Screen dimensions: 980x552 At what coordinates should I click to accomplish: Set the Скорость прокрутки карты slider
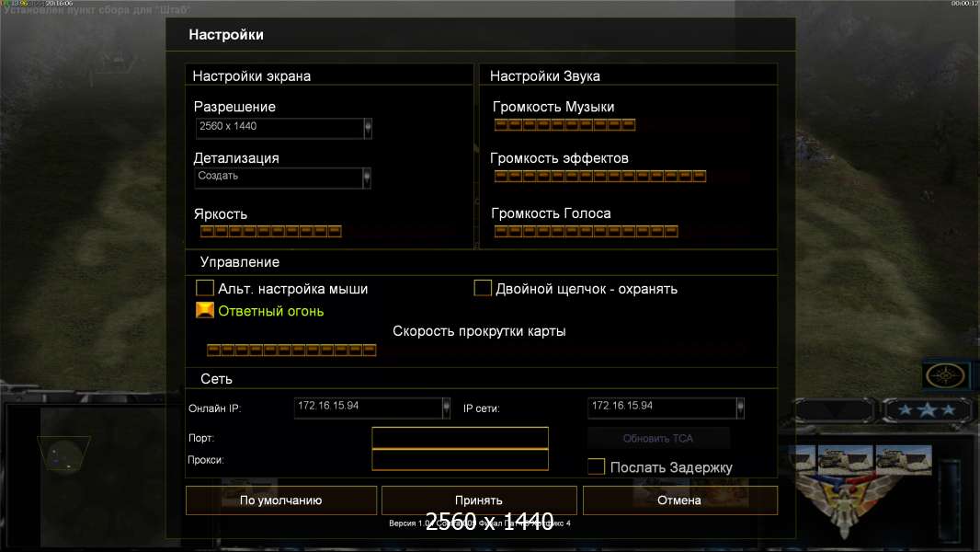point(291,350)
